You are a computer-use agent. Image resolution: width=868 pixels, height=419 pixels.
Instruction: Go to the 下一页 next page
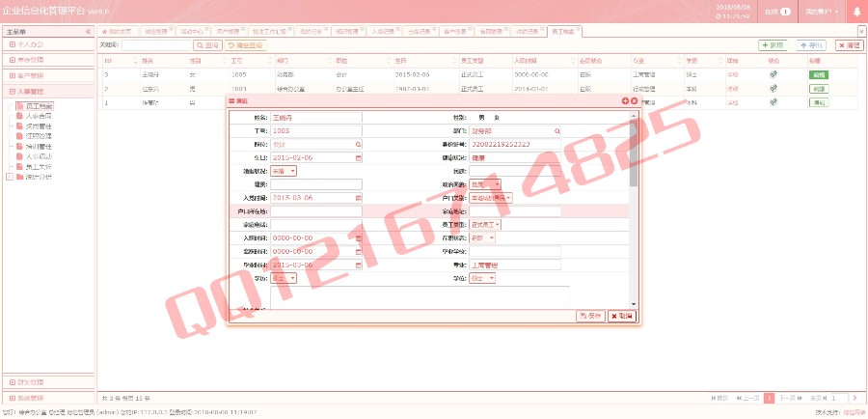790,398
